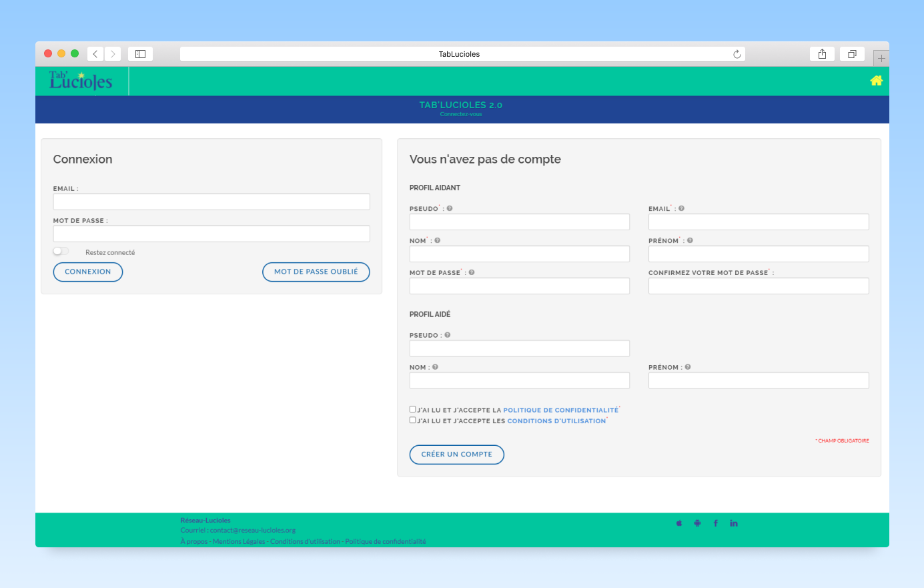Image resolution: width=924 pixels, height=588 pixels.
Task: Focus the Profil aidant PSEUDO field
Action: [520, 222]
